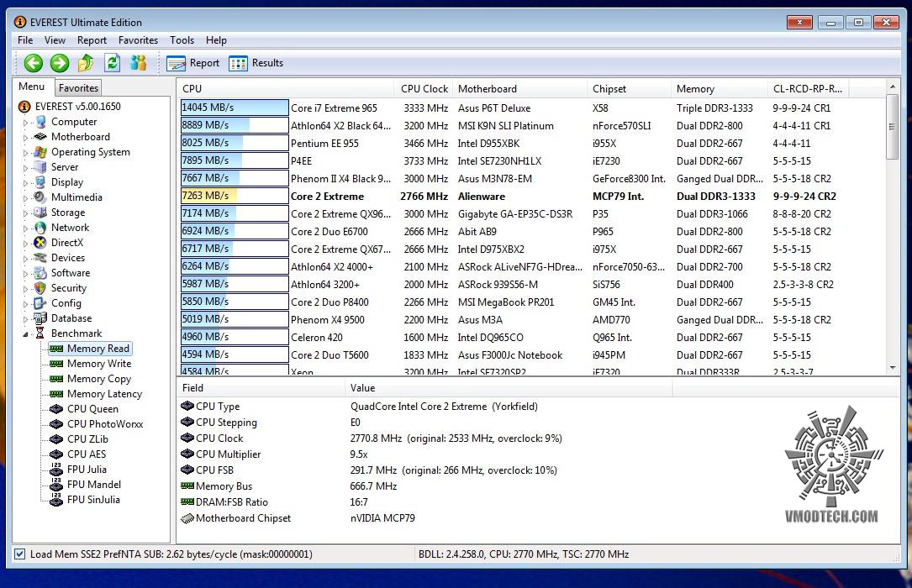
Task: Click the FPU SinJulia icon
Action: click(x=56, y=499)
